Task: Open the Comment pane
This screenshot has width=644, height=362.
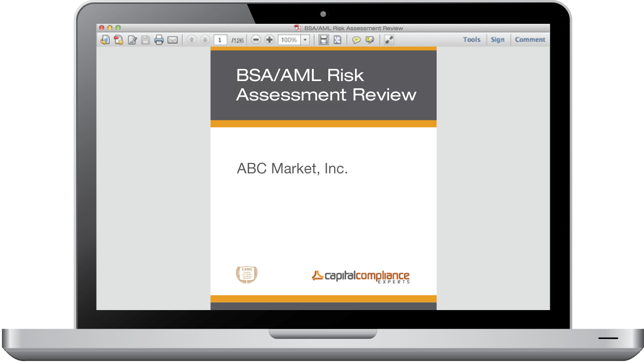Action: 530,40
